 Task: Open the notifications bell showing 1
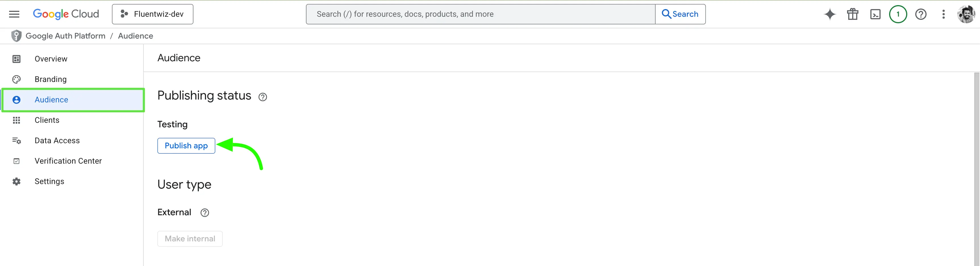(x=898, y=14)
